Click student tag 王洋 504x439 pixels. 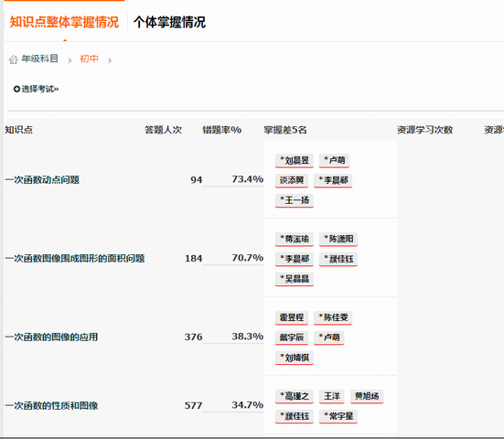coord(332,396)
